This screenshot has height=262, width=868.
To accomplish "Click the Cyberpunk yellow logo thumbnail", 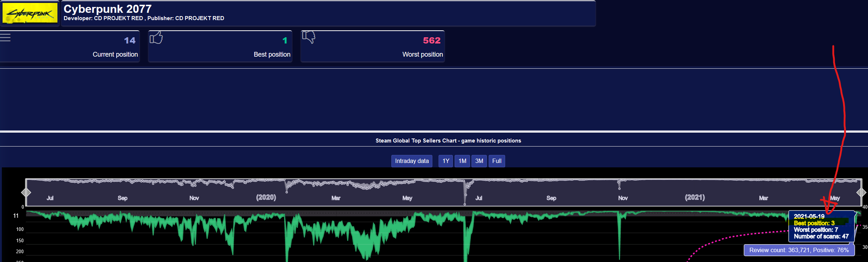I will [x=30, y=13].
